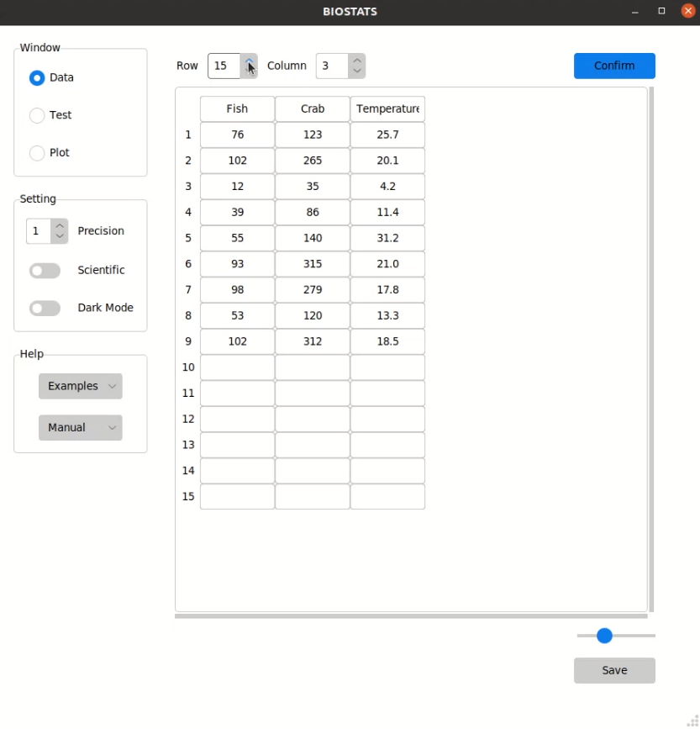Click the Confirm button
This screenshot has width=700, height=729.
point(614,66)
